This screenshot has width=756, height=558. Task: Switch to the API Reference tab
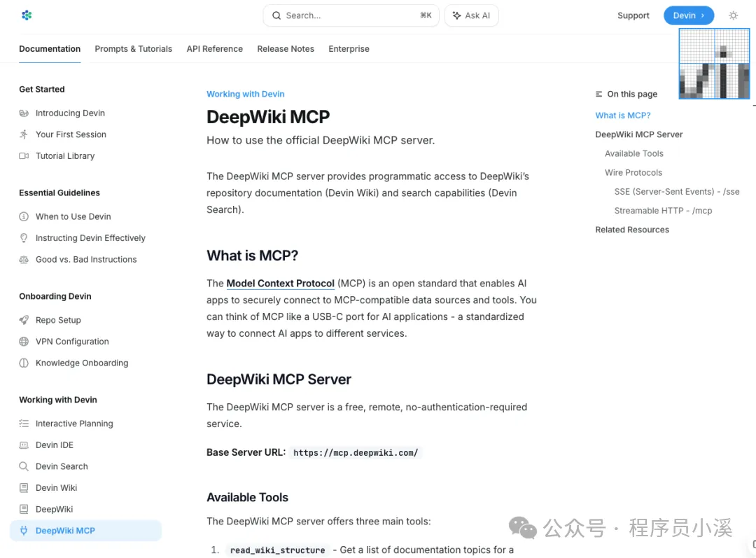tap(214, 49)
